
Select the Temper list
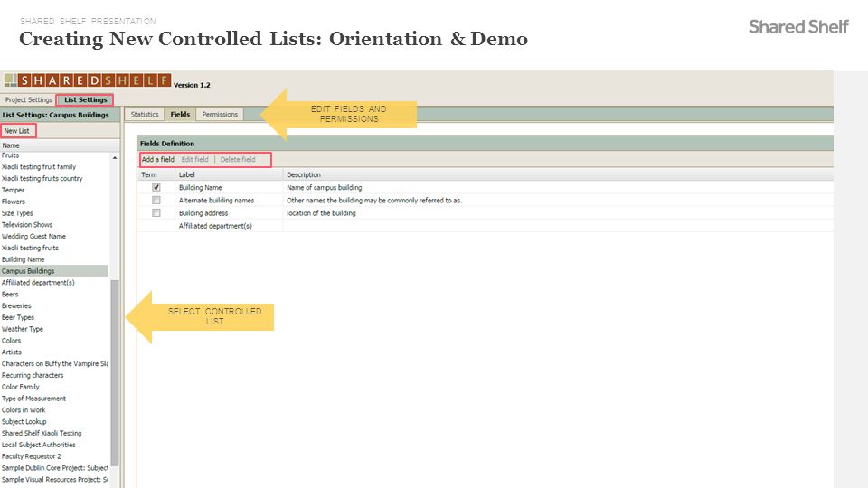[54, 190]
